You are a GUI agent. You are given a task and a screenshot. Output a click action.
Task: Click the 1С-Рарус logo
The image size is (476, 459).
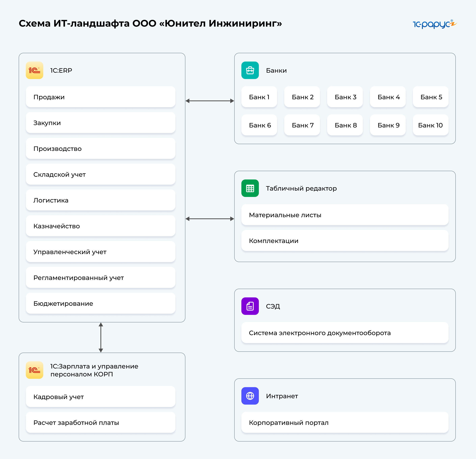click(x=434, y=24)
